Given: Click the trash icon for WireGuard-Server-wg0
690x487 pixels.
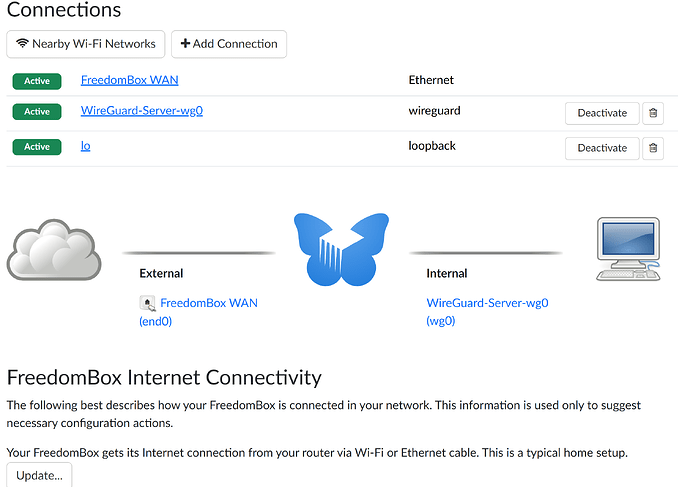Looking at the screenshot, I should tap(653, 113).
